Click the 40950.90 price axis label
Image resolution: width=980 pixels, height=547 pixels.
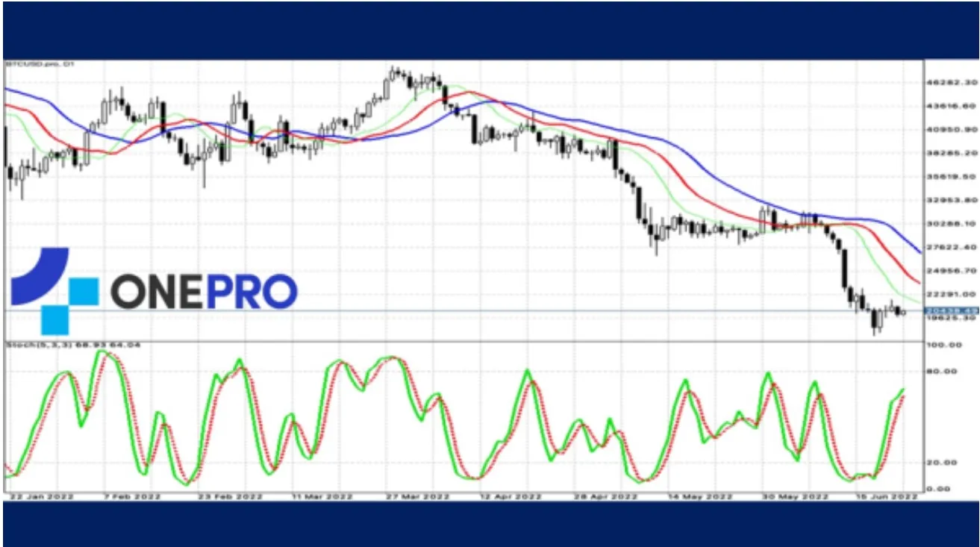coord(951,130)
